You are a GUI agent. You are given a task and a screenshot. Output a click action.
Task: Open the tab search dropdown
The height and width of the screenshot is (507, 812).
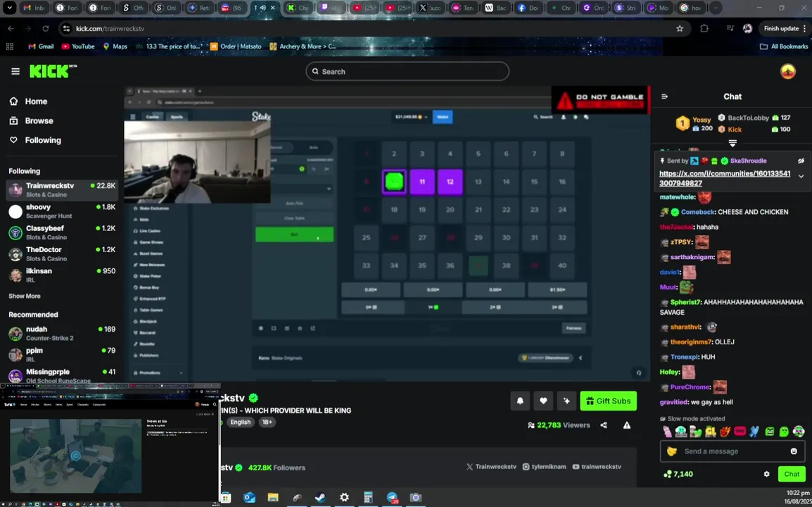[9, 8]
